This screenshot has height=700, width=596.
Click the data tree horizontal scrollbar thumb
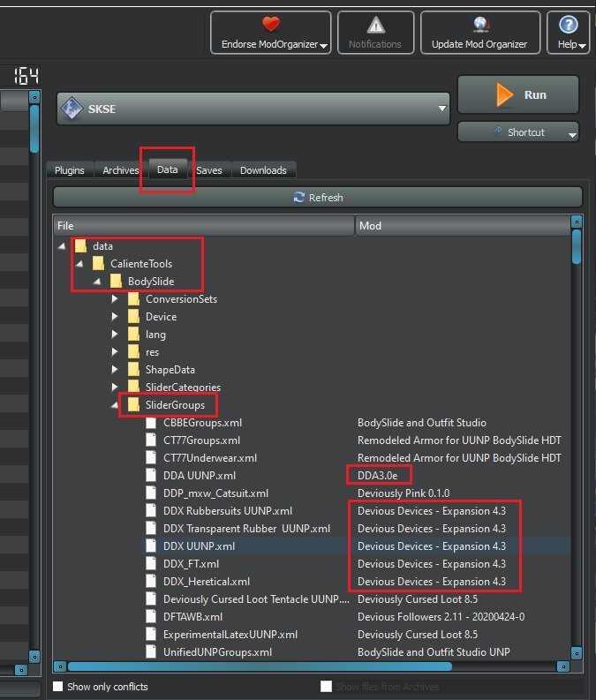[x=260, y=666]
